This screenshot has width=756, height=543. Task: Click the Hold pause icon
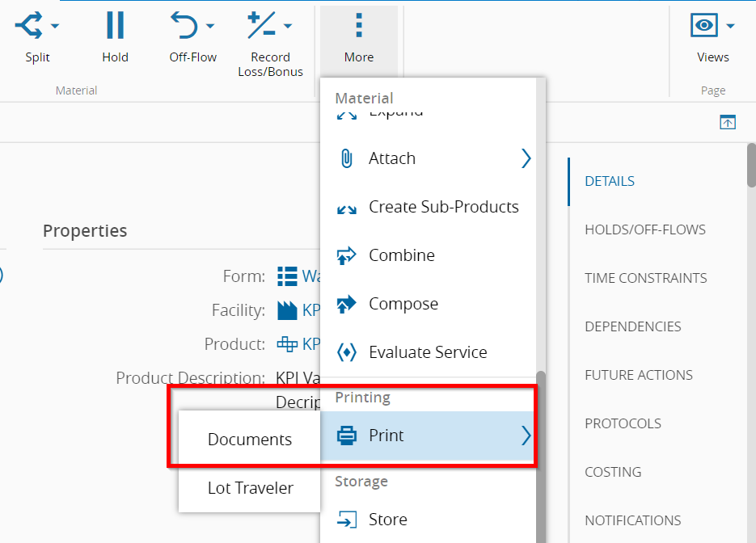[x=115, y=26]
